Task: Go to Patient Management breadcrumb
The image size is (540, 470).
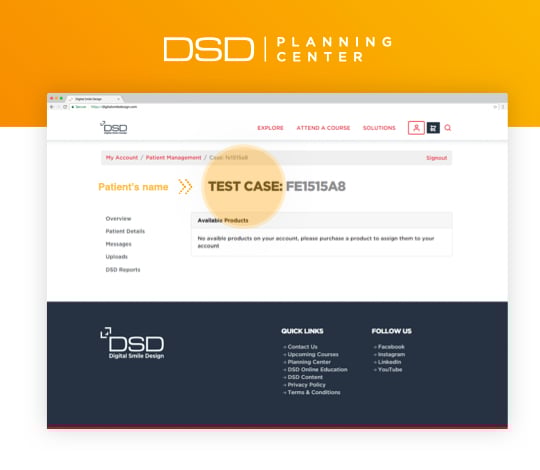Action: (173, 158)
